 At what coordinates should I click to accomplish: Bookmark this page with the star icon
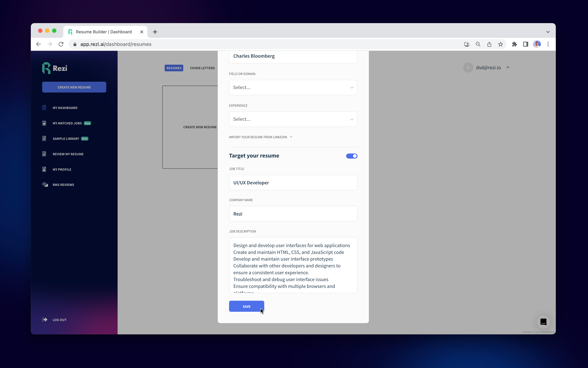tap(500, 44)
